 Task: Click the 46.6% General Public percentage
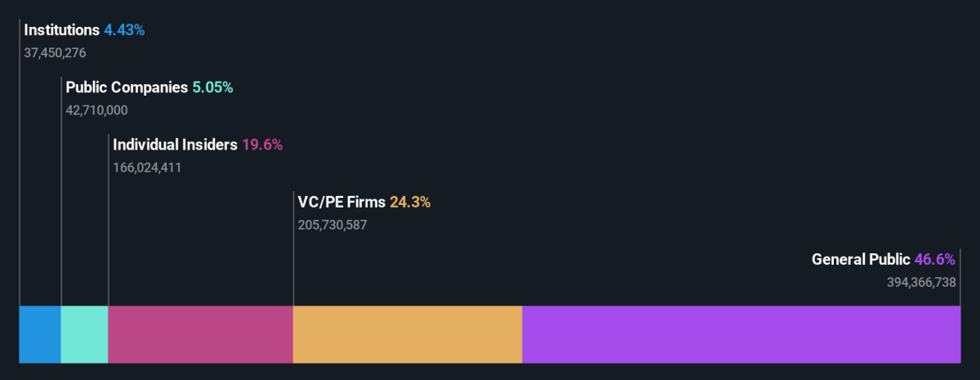934,259
